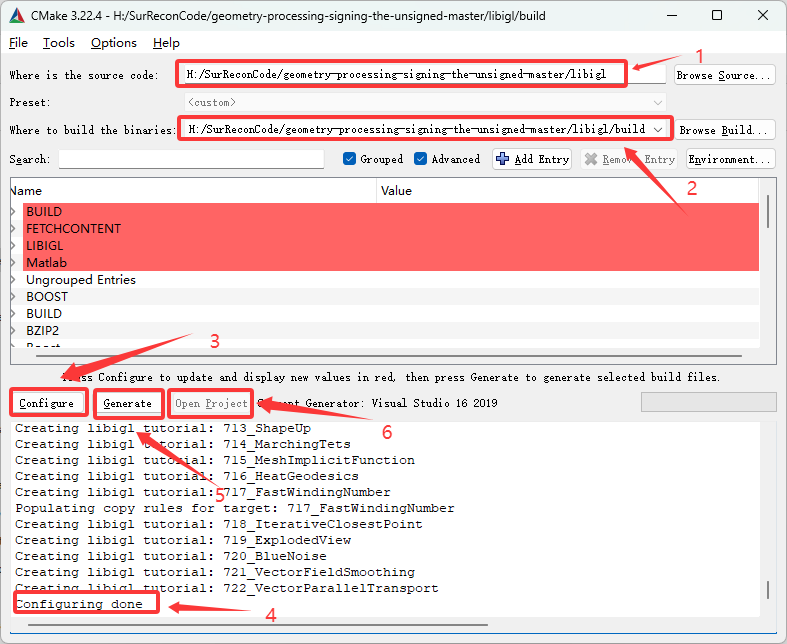Select the Ungrouped Entries row
Image resolution: width=787 pixels, height=644 pixels.
click(x=384, y=280)
